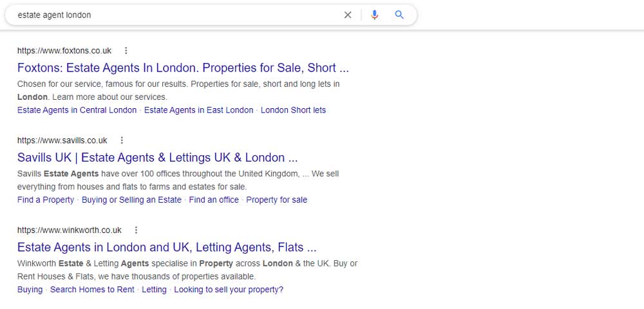Open the Savills UK result title

[x=157, y=157]
